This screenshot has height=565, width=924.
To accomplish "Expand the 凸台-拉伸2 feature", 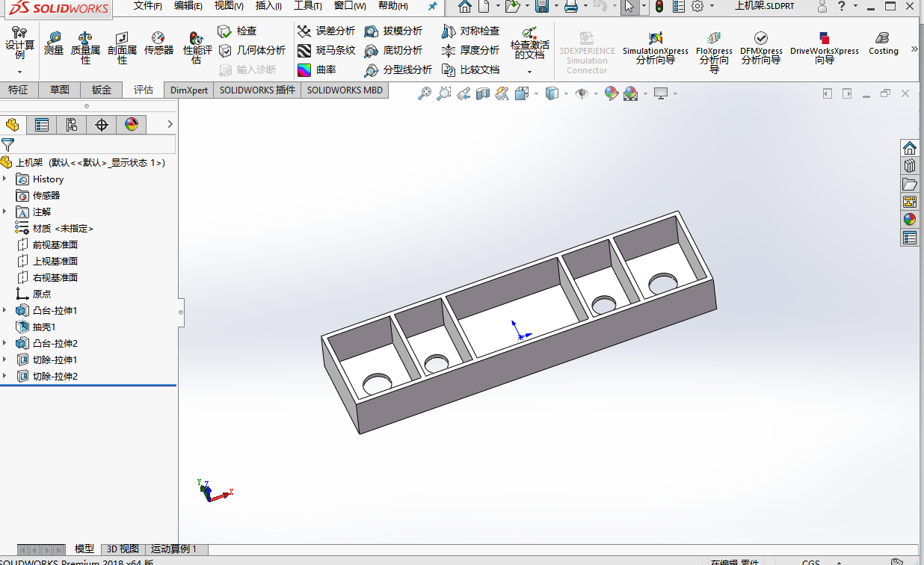I will tap(4, 343).
